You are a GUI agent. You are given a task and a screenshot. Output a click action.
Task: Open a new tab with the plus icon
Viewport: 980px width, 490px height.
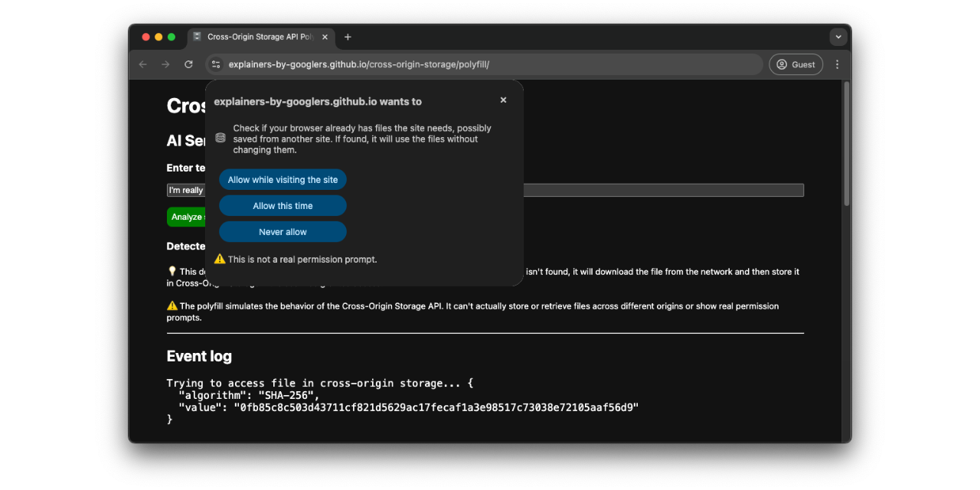click(x=348, y=37)
